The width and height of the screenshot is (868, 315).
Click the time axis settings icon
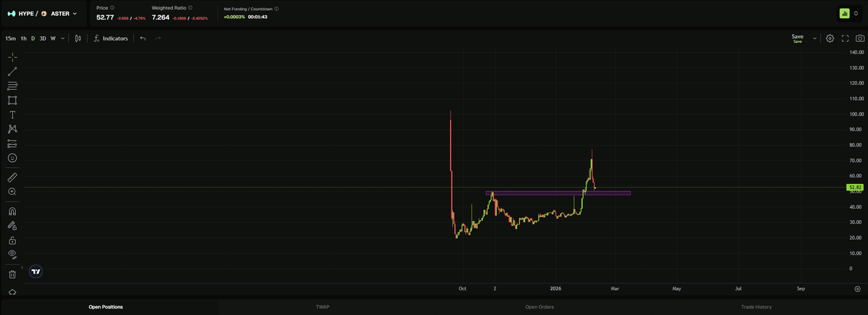coord(857,288)
